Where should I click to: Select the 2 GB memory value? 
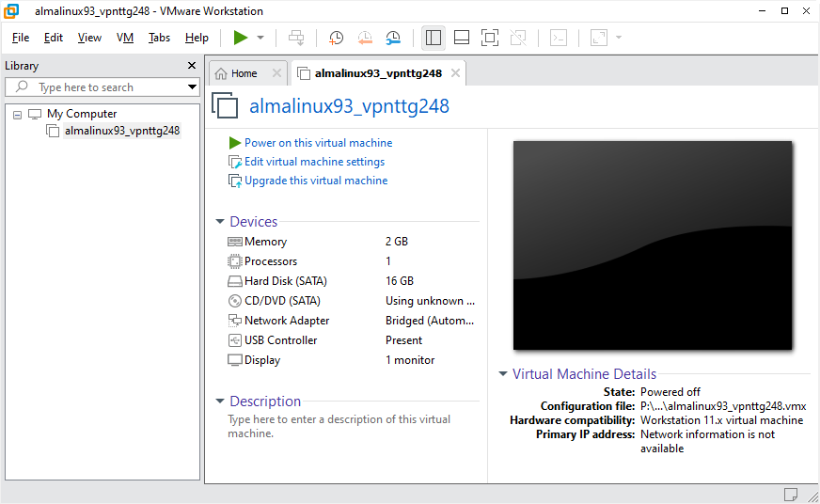coord(397,242)
